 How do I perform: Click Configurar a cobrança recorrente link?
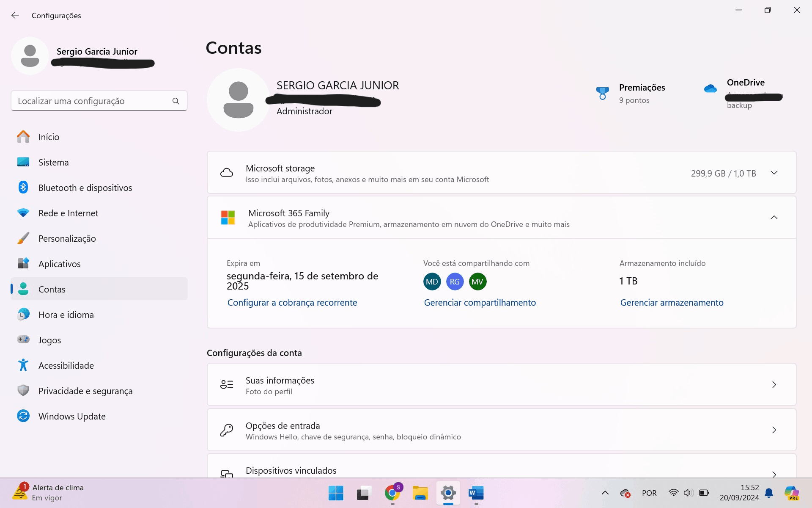coord(292,303)
